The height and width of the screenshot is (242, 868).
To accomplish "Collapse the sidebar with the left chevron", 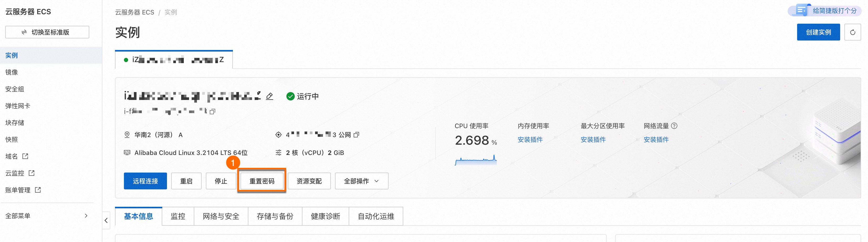I will 106,220.
